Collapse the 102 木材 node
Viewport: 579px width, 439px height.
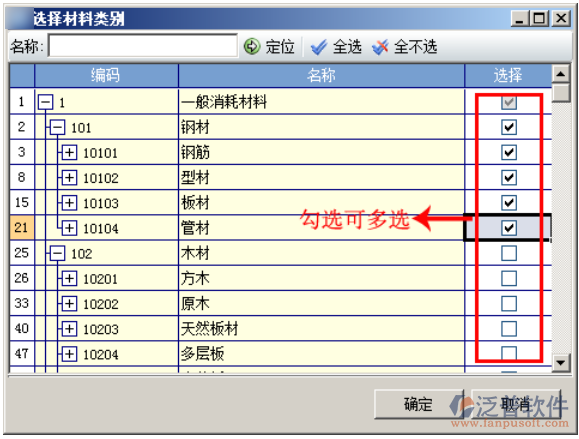[x=58, y=254]
